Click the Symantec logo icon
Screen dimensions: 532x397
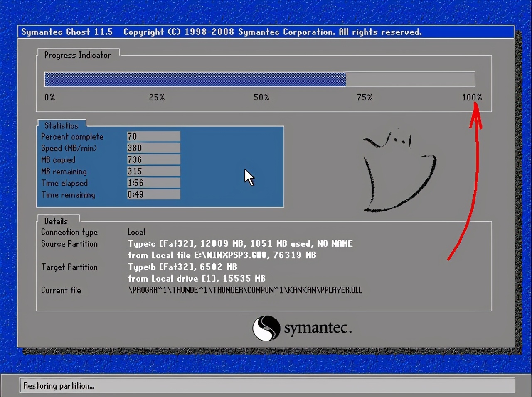[x=266, y=328]
